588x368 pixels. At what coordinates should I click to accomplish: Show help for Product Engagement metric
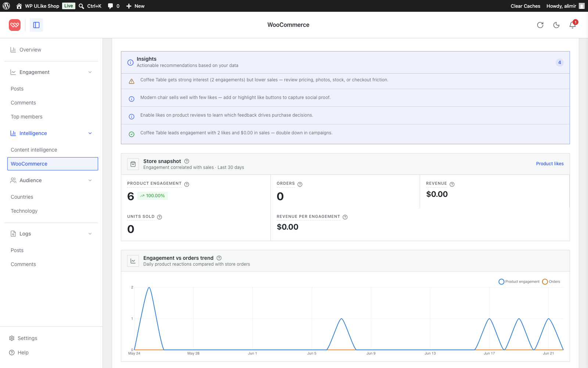(187, 184)
